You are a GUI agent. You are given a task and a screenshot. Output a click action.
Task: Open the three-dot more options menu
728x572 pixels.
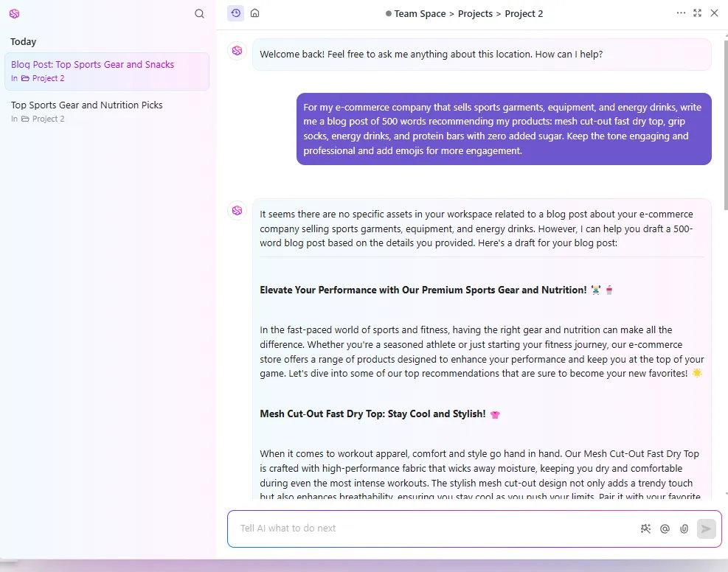(x=681, y=13)
